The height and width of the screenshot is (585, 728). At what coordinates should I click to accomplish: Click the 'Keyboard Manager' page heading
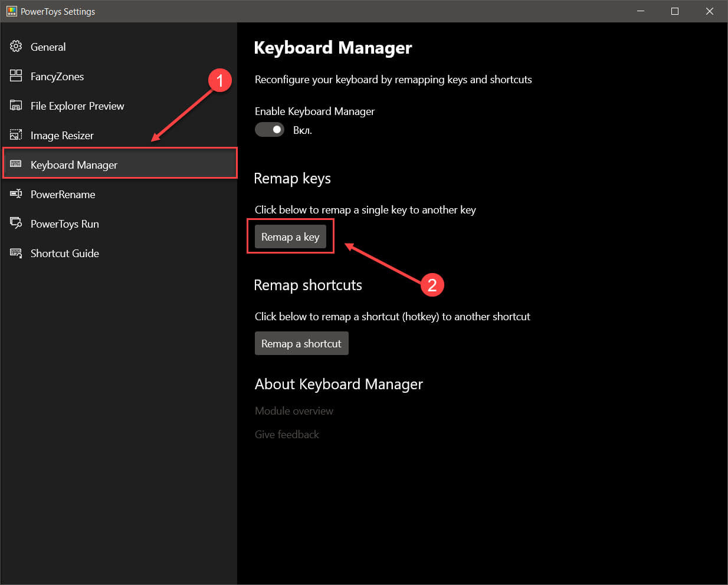coord(333,48)
